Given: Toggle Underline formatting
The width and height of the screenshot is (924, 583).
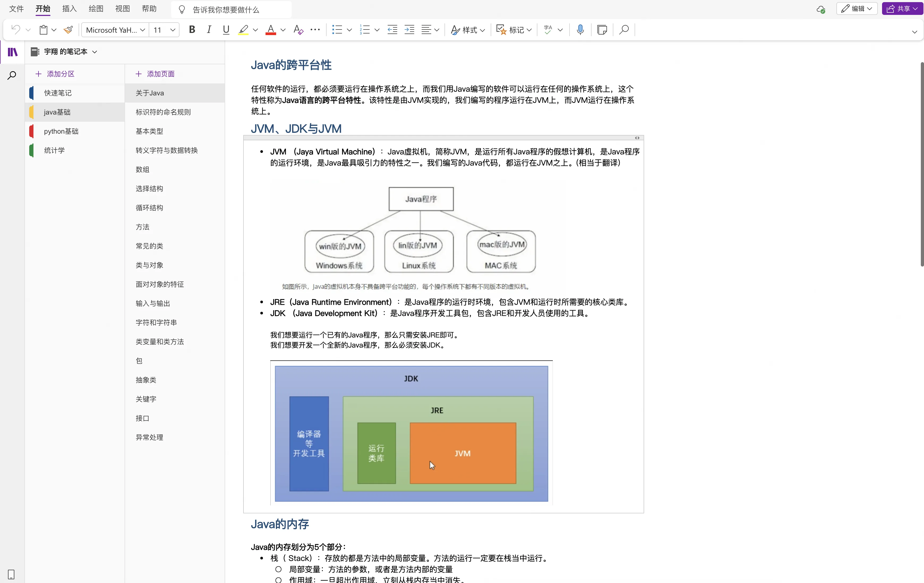Looking at the screenshot, I should pyautogui.click(x=226, y=29).
